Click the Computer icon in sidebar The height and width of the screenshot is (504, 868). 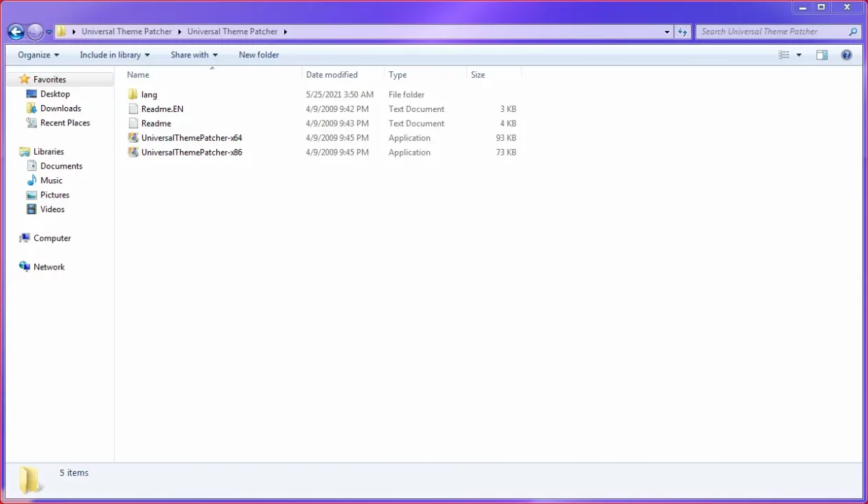[24, 238]
